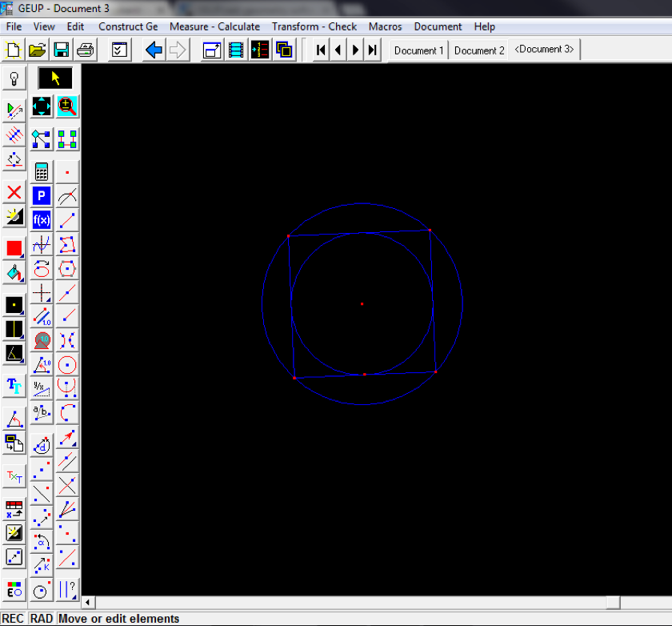Select the blue P parameter tool
Viewport: 672px width, 626px height.
tap(42, 195)
